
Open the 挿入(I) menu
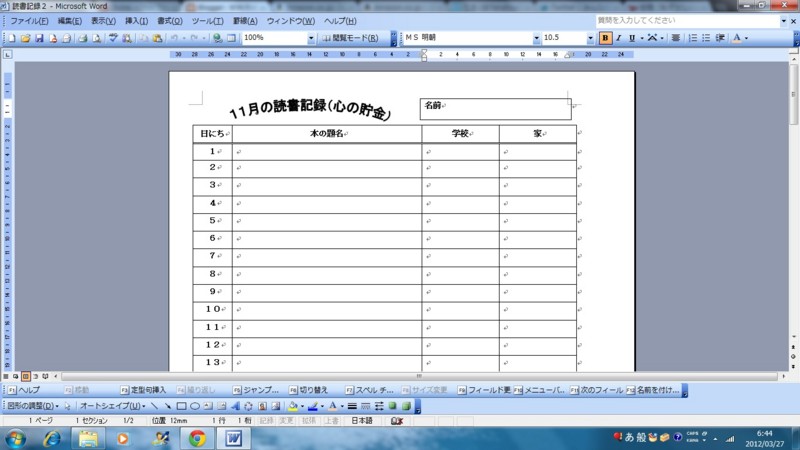click(x=136, y=21)
